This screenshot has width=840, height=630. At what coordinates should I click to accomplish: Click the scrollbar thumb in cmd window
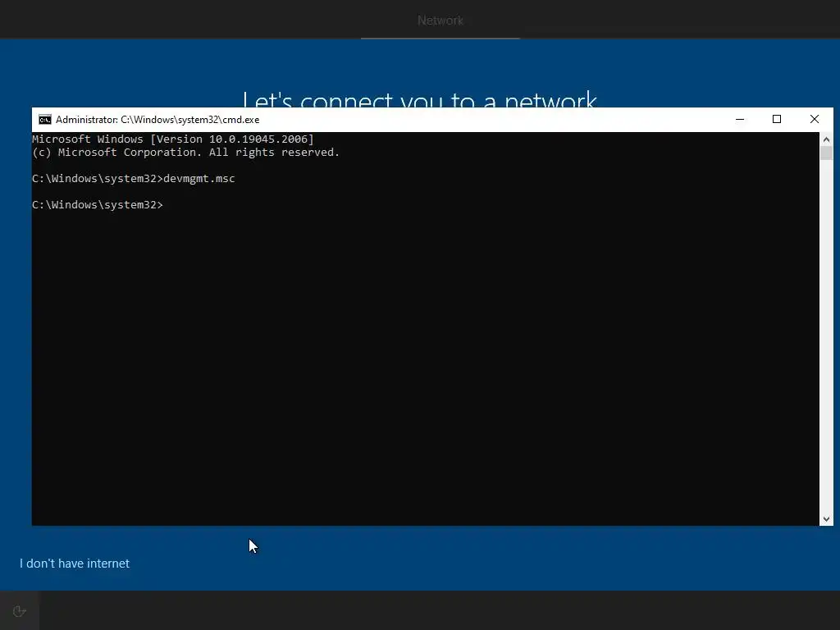(826, 153)
